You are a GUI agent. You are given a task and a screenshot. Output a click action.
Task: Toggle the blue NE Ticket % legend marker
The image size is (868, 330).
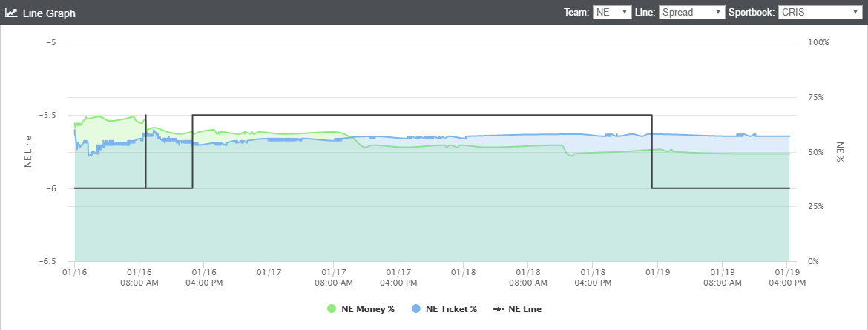coord(415,309)
